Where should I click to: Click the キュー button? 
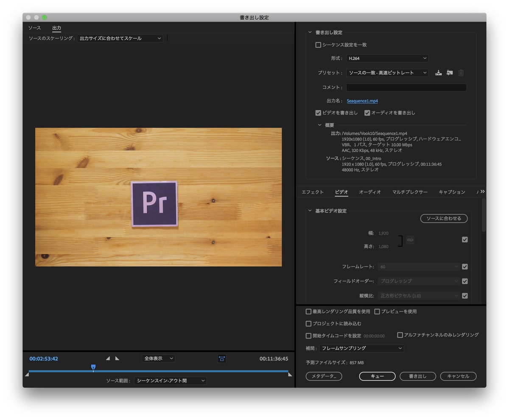tap(377, 376)
